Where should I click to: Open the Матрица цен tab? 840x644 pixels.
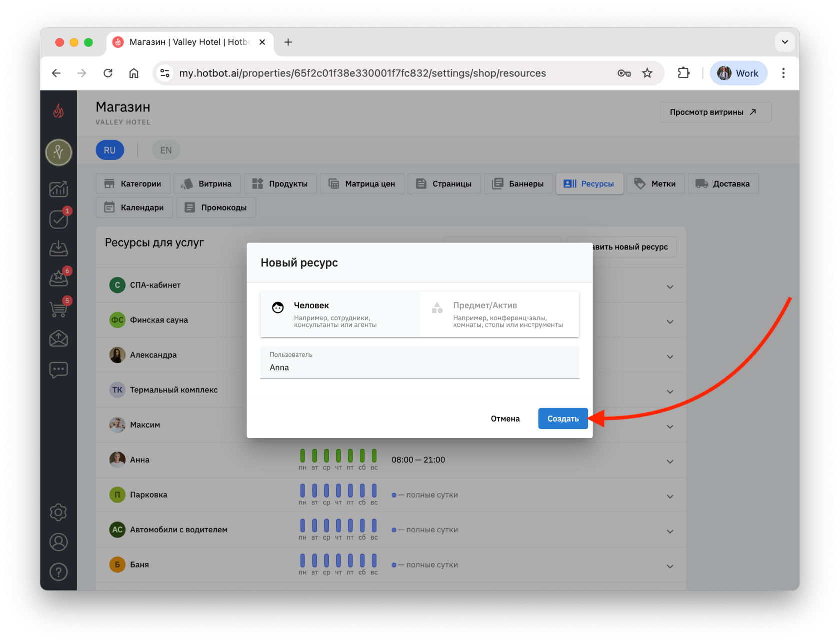click(x=362, y=184)
